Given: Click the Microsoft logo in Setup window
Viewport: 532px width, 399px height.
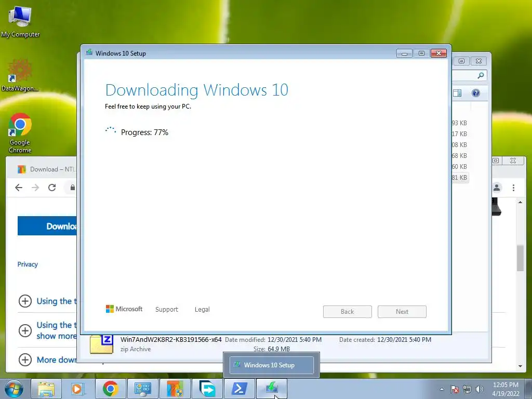Looking at the screenshot, I should pyautogui.click(x=124, y=309).
